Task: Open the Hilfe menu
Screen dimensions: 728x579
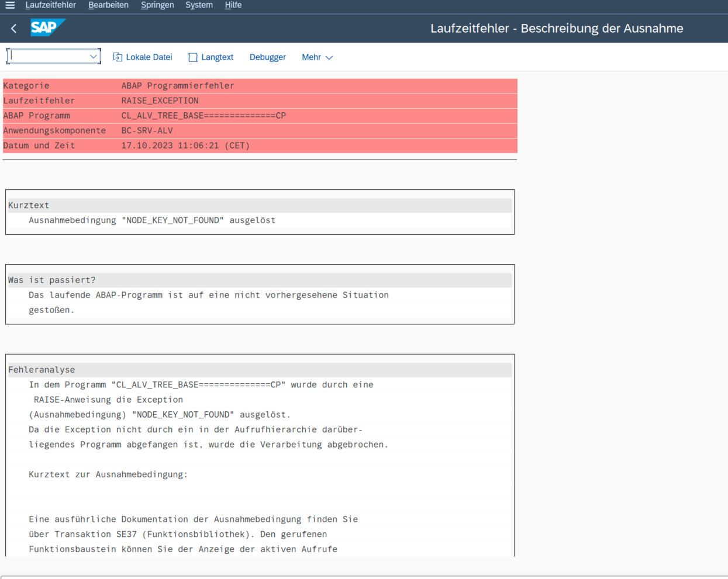Action: tap(233, 5)
